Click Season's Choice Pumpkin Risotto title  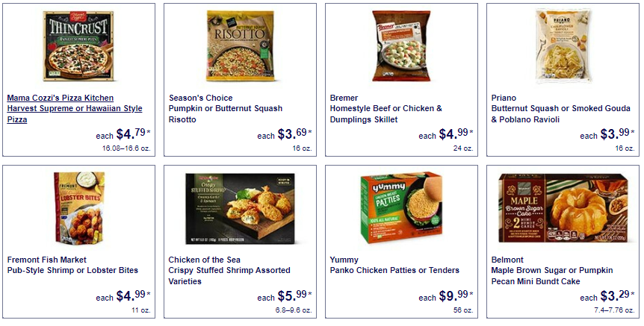(x=226, y=109)
